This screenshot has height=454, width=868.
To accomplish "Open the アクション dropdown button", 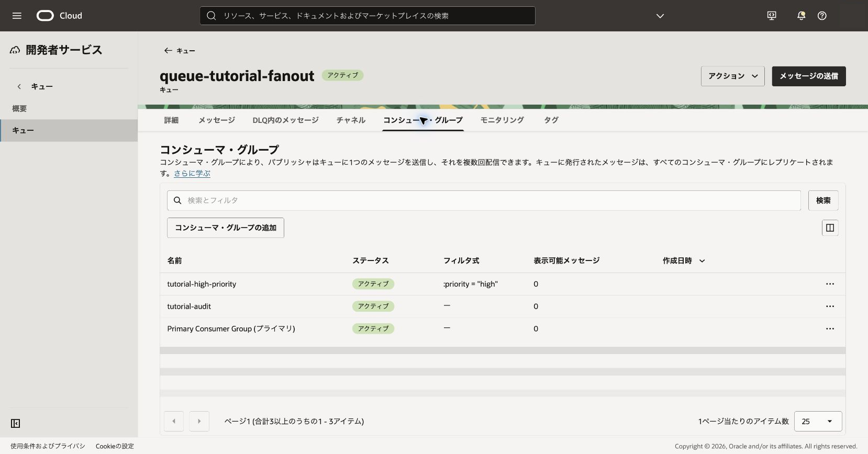I will (x=733, y=76).
